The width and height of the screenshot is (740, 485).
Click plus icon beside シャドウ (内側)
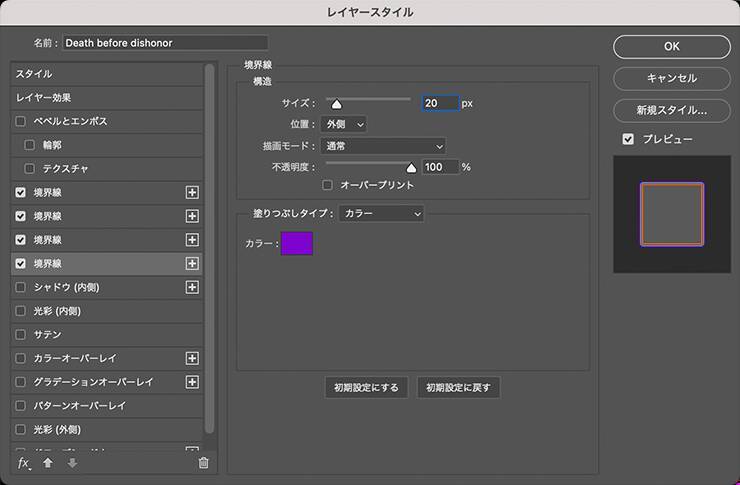pos(192,287)
